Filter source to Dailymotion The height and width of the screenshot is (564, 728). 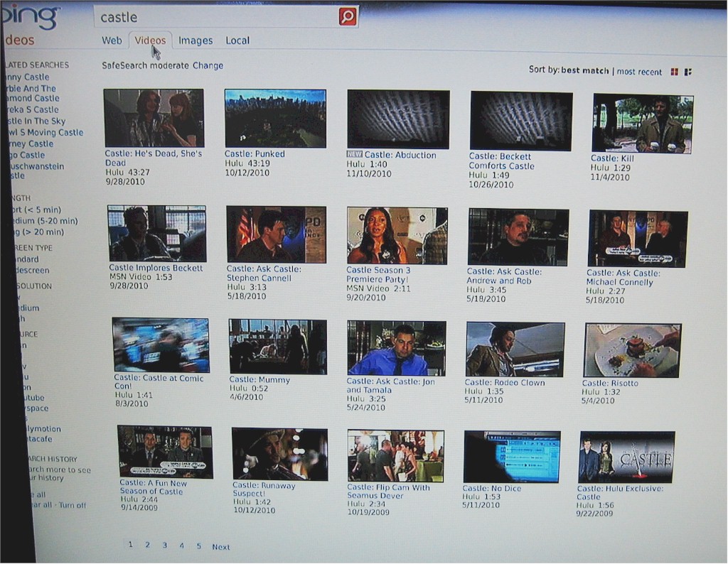coord(43,429)
